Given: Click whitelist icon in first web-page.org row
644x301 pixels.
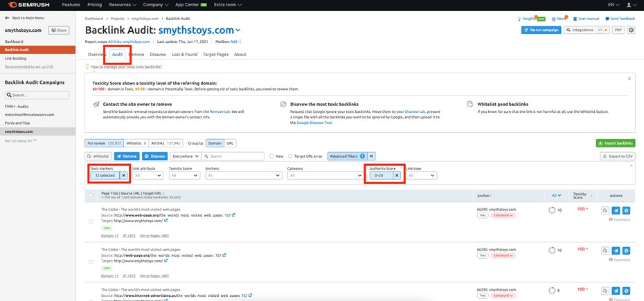Looking at the screenshot, I should (605, 210).
